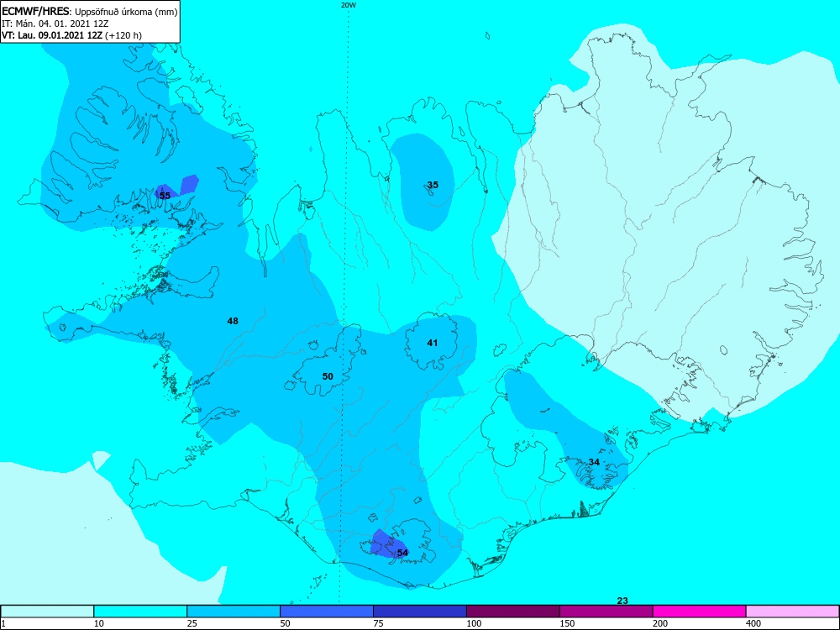Click precipitation value 55 in Westfjords
The image size is (840, 630).
tap(165, 196)
